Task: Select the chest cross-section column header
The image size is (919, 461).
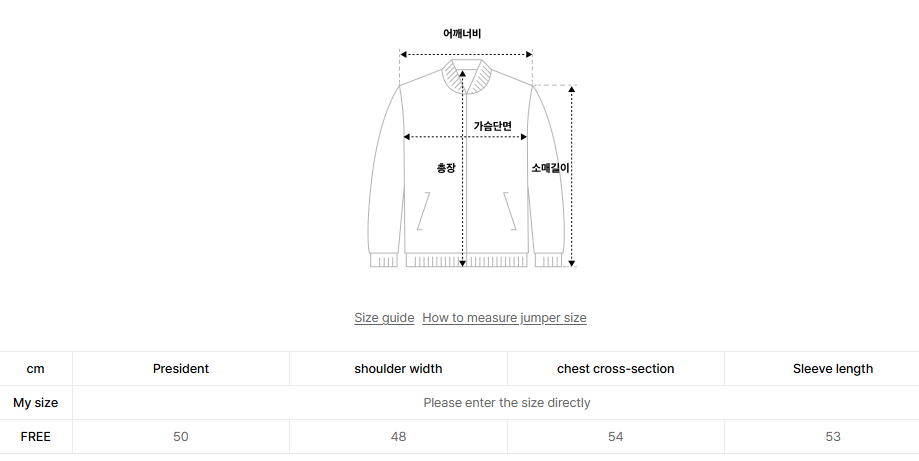Action: pos(615,369)
